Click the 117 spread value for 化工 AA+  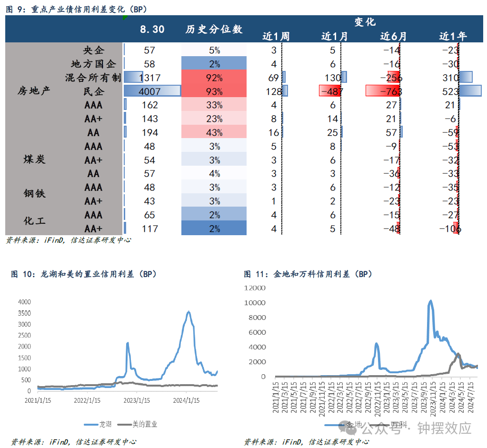tap(149, 229)
